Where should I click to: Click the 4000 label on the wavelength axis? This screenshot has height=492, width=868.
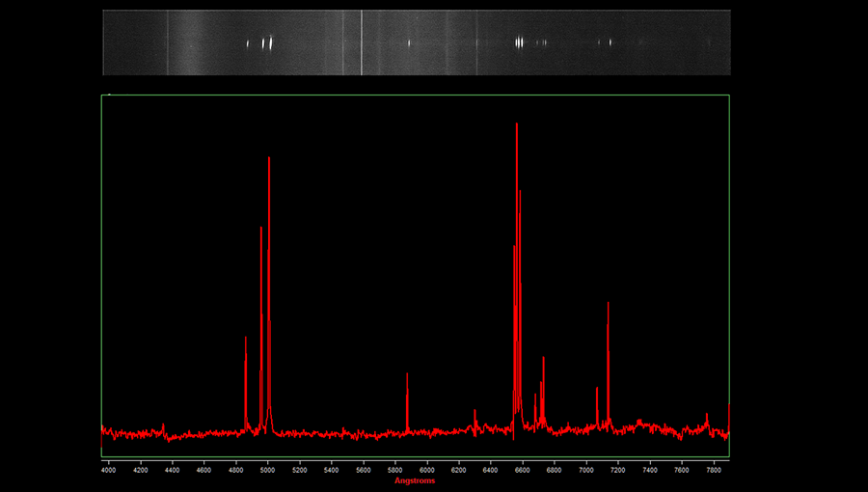pyautogui.click(x=108, y=469)
